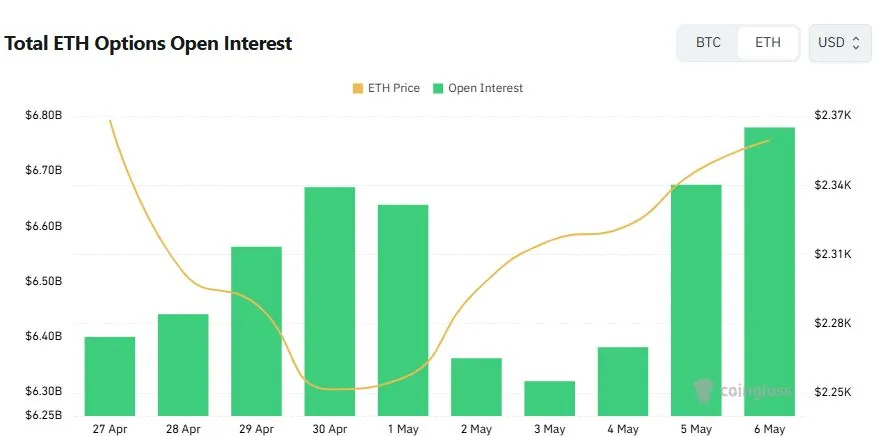Select the 4 May open interest bar
Viewport: 877px width, 436px height.
coord(623,381)
